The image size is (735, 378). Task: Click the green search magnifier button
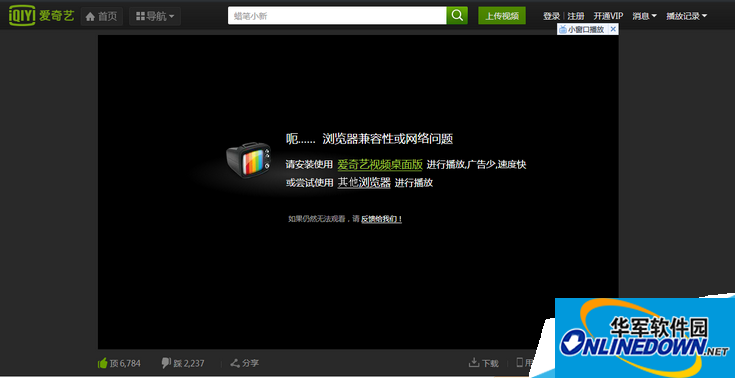point(457,16)
